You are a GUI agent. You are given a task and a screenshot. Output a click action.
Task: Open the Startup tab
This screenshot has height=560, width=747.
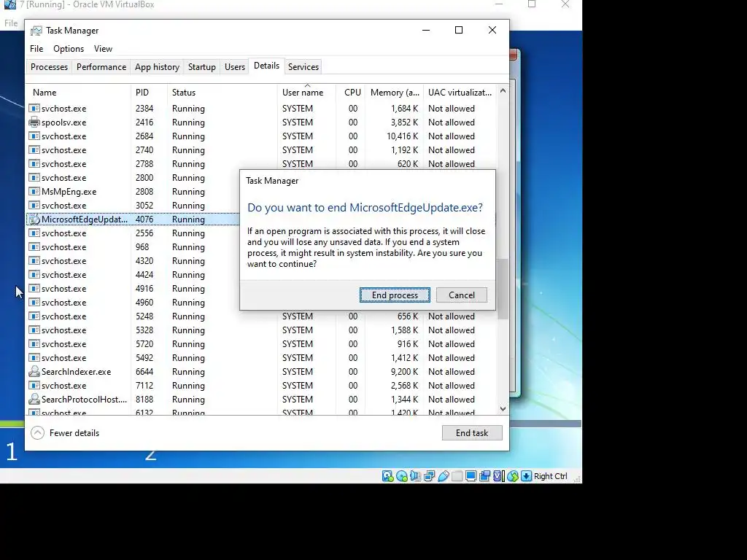click(201, 66)
